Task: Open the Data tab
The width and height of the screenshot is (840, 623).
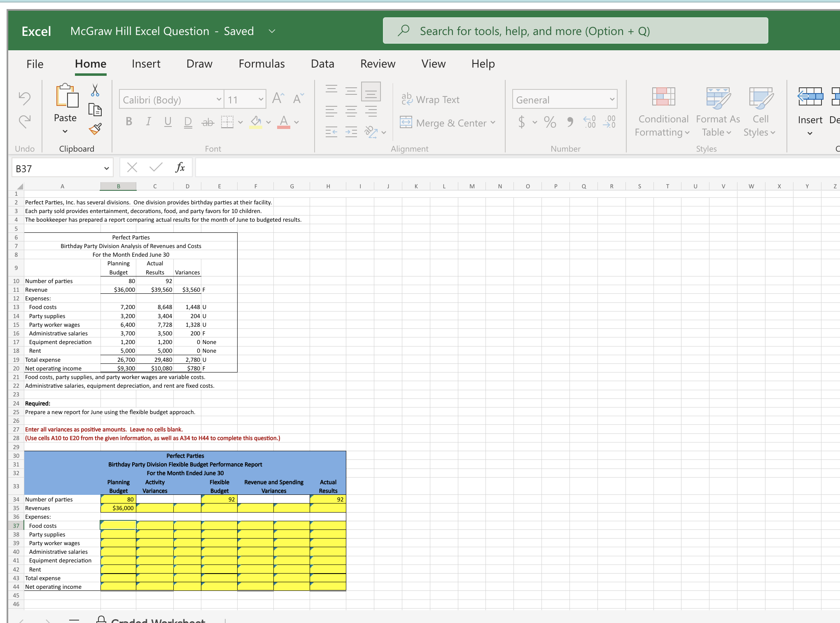Action: click(322, 64)
